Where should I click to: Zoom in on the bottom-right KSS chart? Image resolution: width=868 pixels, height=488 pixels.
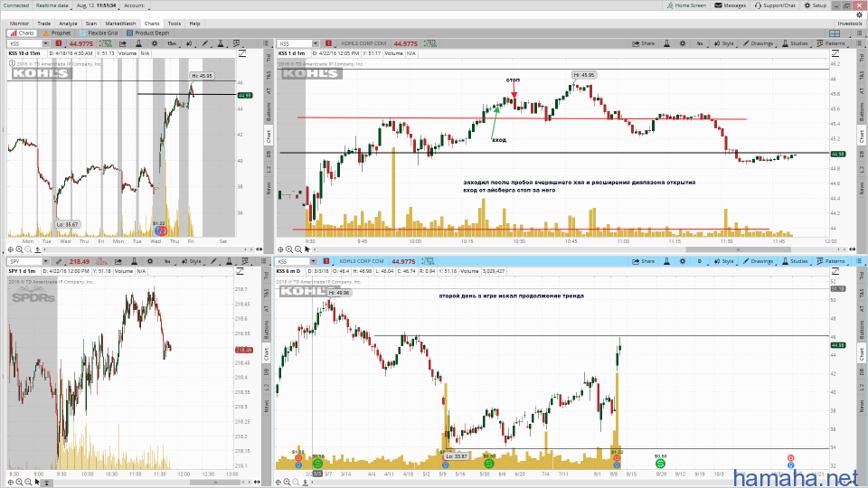pyautogui.click(x=288, y=482)
